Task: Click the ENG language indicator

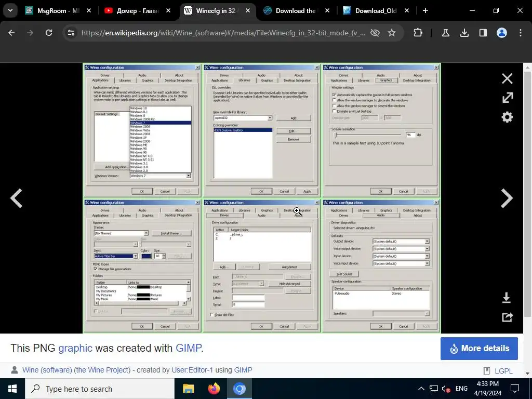Action: coord(461,389)
